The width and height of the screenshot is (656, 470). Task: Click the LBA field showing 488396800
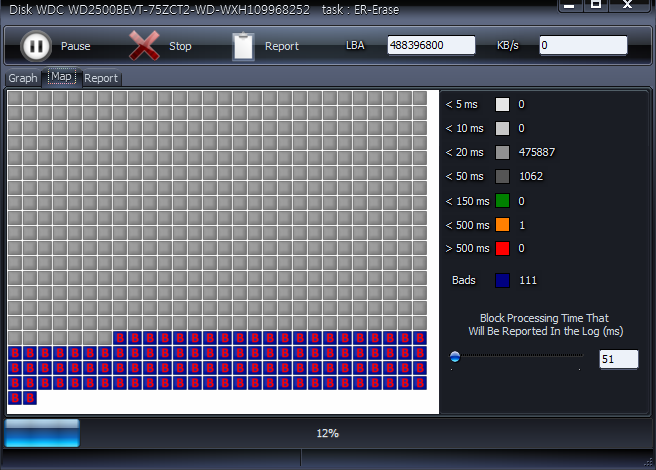pos(431,45)
